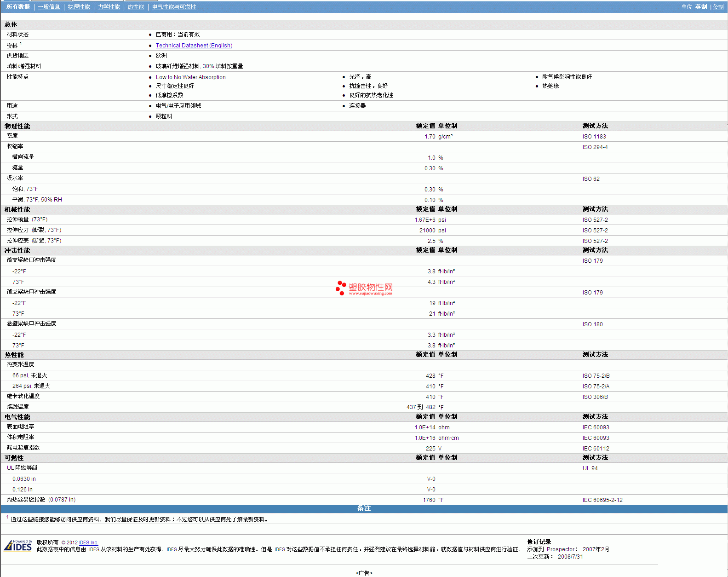Click the g/cm³ density unit
This screenshot has height=577, width=728.
(x=445, y=137)
